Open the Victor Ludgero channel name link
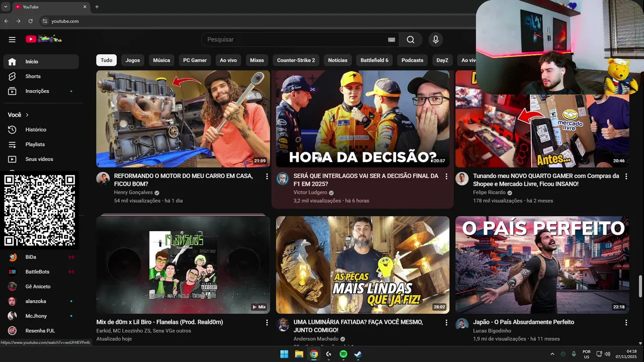Screen dimensions: 644x362 click(310, 193)
